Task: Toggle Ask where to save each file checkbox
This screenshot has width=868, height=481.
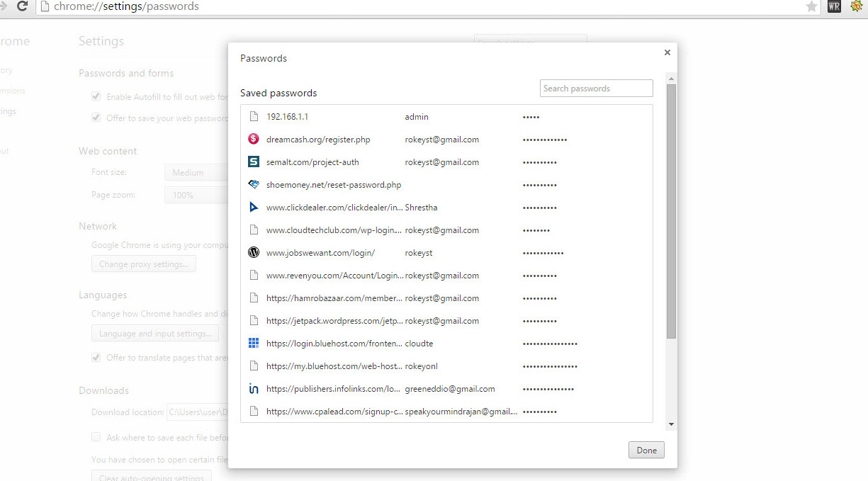Action: click(x=96, y=437)
